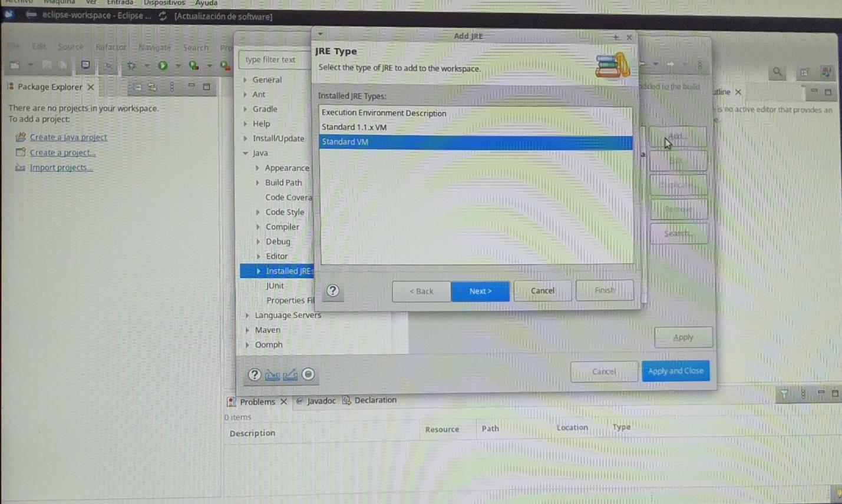This screenshot has height=504, width=842.
Task: Click Next in the Add JRE dialog
Action: 480,291
